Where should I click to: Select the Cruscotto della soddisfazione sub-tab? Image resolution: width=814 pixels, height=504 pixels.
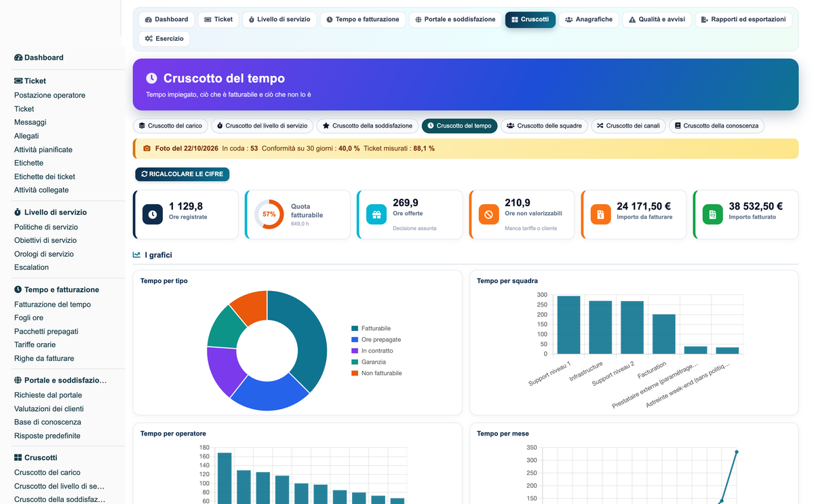coord(367,126)
